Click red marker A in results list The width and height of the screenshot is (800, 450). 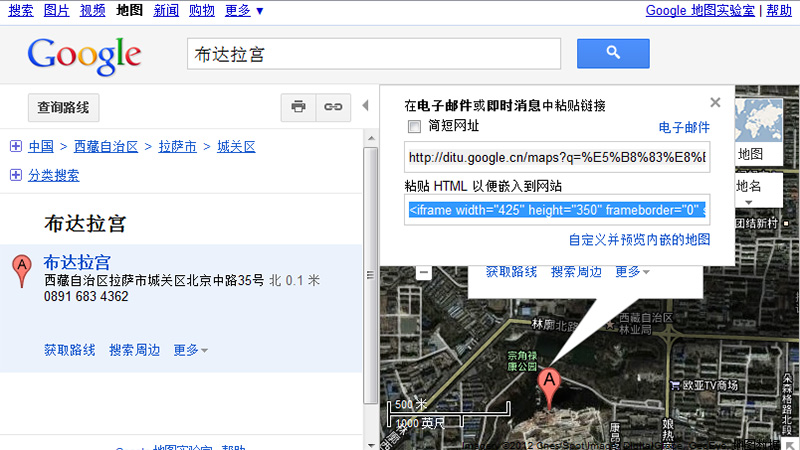tap(21, 270)
